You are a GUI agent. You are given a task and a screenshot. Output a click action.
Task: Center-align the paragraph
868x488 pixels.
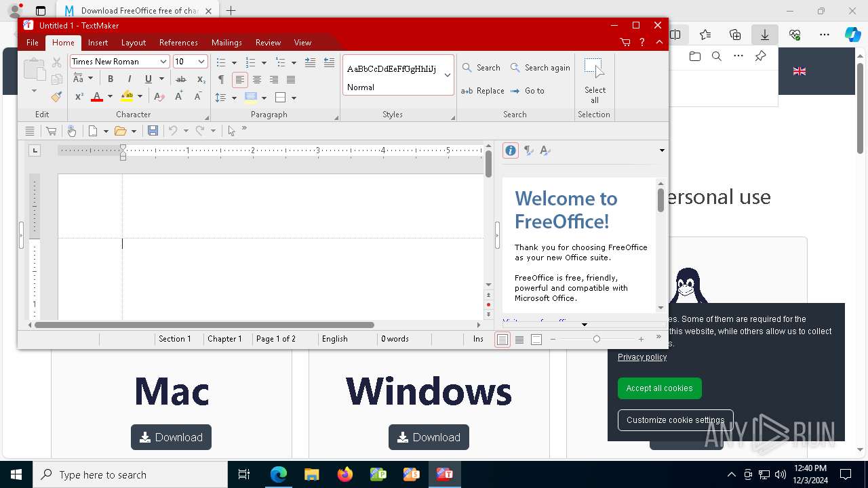[x=256, y=79]
